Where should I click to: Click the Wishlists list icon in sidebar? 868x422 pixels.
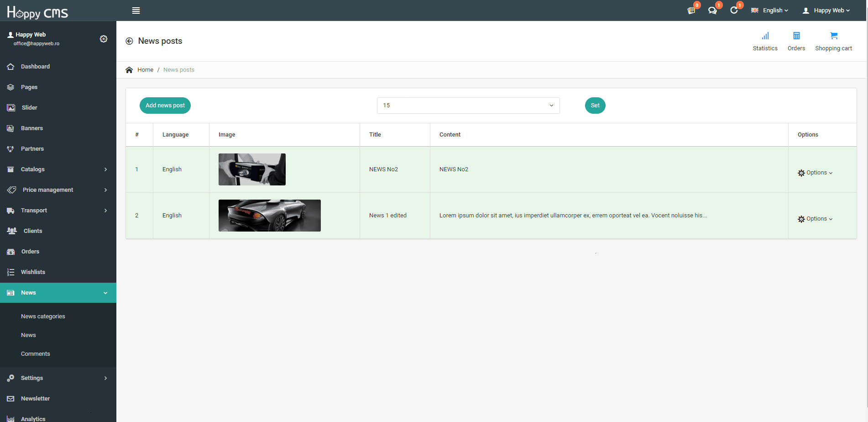pyautogui.click(x=10, y=272)
